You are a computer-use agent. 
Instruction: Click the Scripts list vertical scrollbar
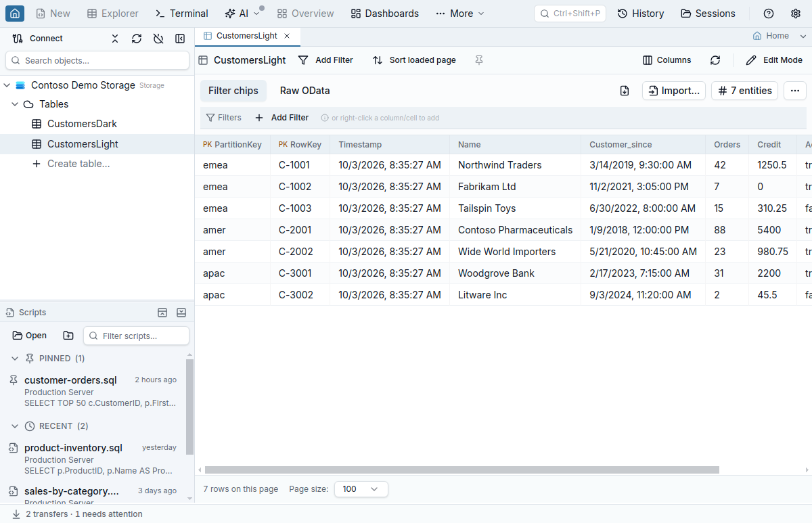tap(189, 407)
